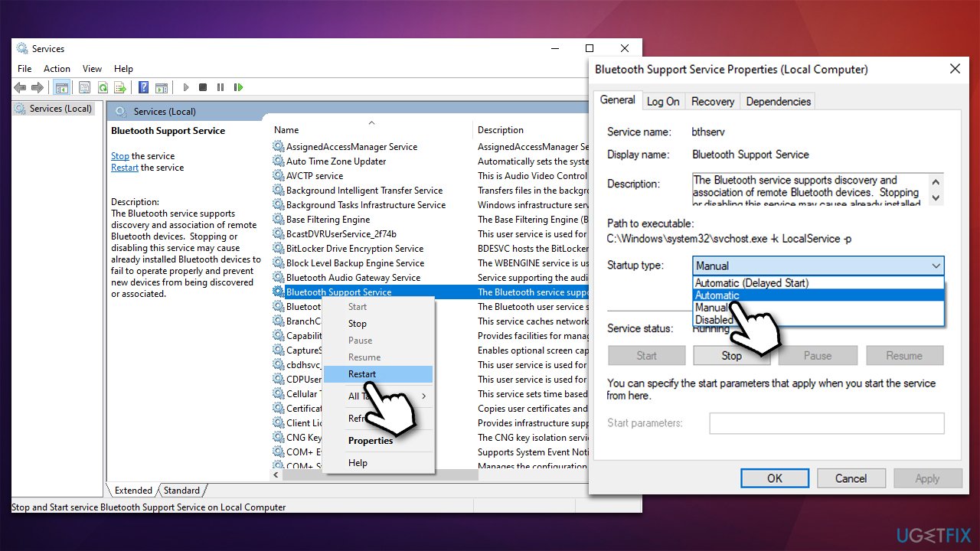Switch to the Standard view tab
Image resolution: width=980 pixels, height=551 pixels.
(x=181, y=491)
